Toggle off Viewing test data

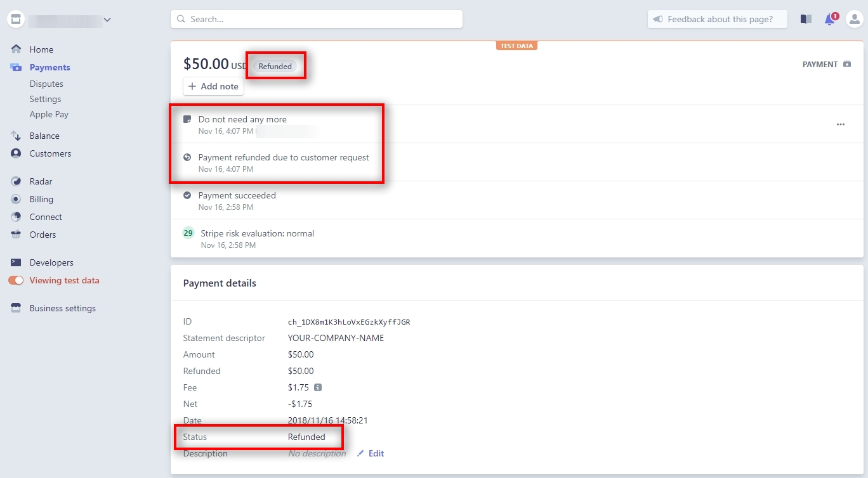pyautogui.click(x=15, y=280)
